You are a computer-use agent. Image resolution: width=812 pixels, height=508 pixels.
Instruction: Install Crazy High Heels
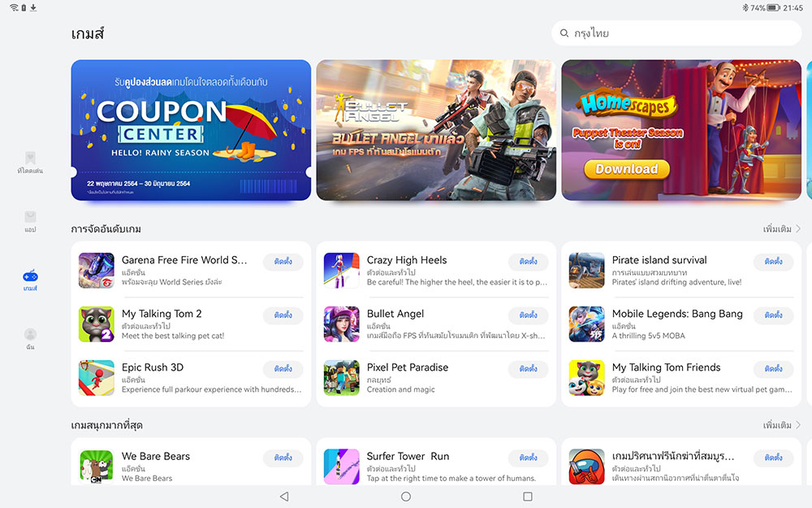click(529, 262)
